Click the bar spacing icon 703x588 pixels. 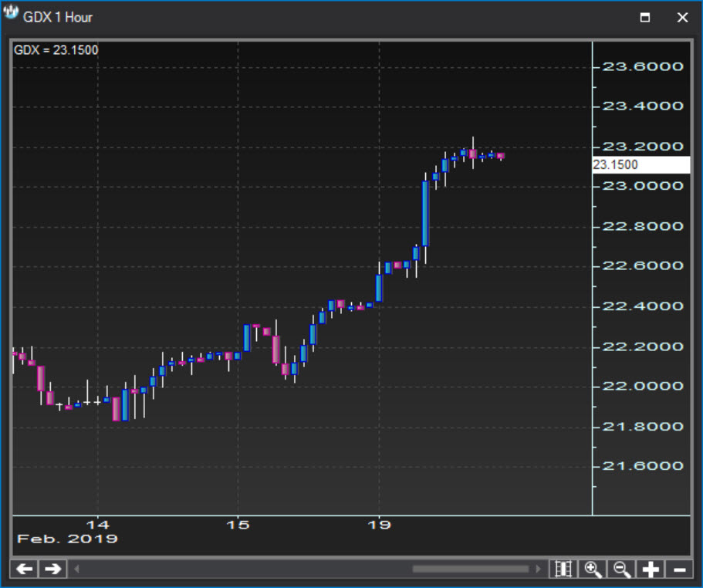[x=563, y=569]
